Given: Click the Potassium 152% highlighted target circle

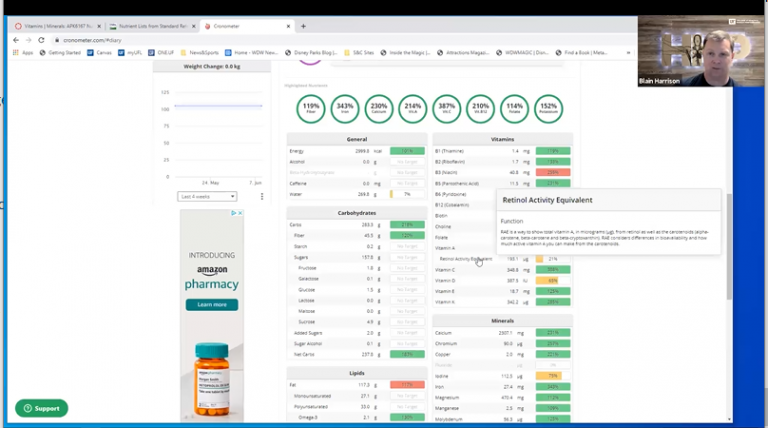Looking at the screenshot, I should coord(549,106).
